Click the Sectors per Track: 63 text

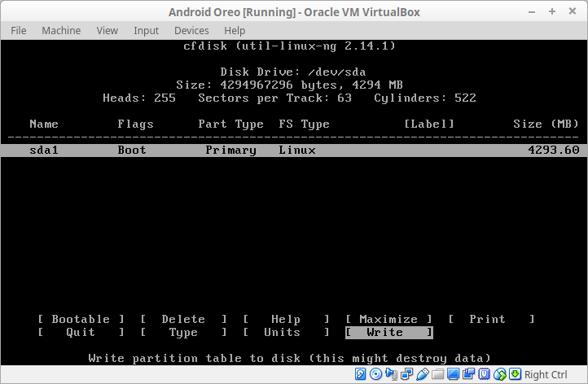pos(275,98)
